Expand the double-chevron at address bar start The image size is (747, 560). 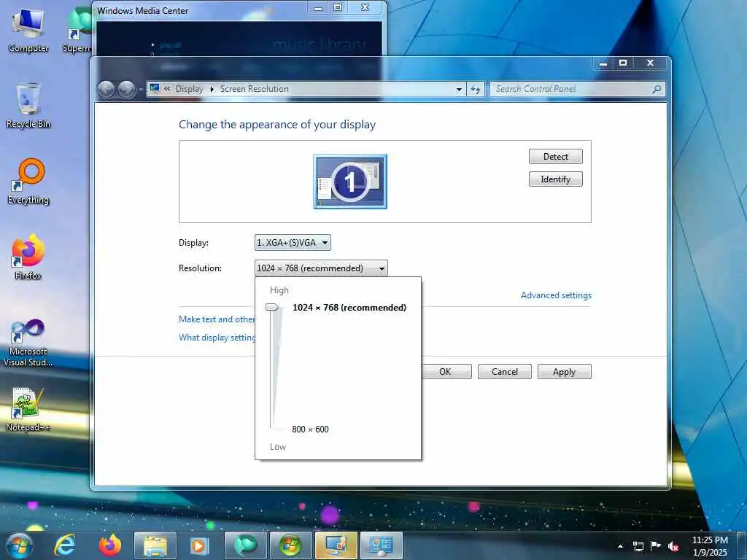pos(167,88)
